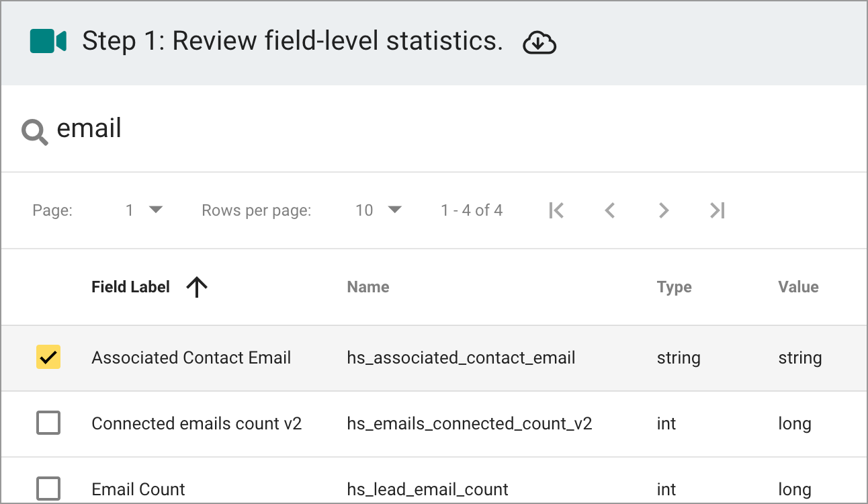Check the Connected emails count v2 row
Image resolution: width=868 pixels, height=504 pixels.
pyautogui.click(x=48, y=423)
